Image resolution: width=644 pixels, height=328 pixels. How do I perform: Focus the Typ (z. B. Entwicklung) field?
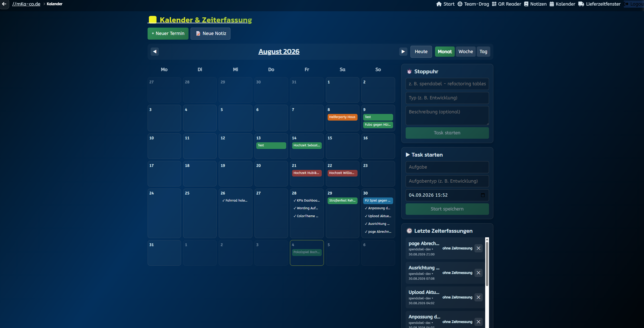tap(447, 98)
